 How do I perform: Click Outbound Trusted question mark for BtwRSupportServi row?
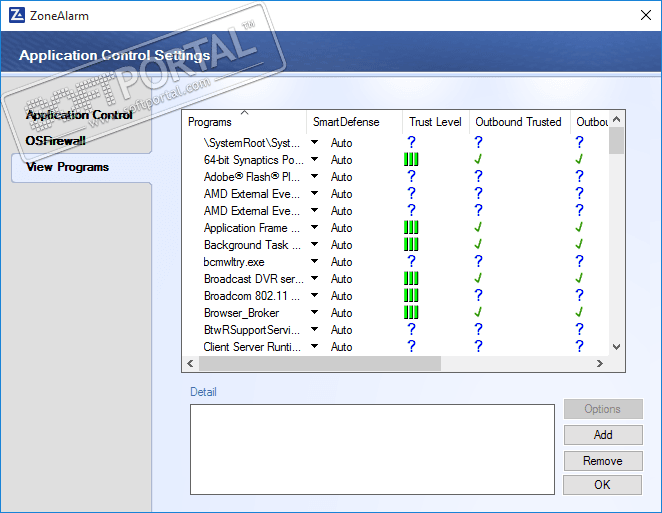(478, 329)
